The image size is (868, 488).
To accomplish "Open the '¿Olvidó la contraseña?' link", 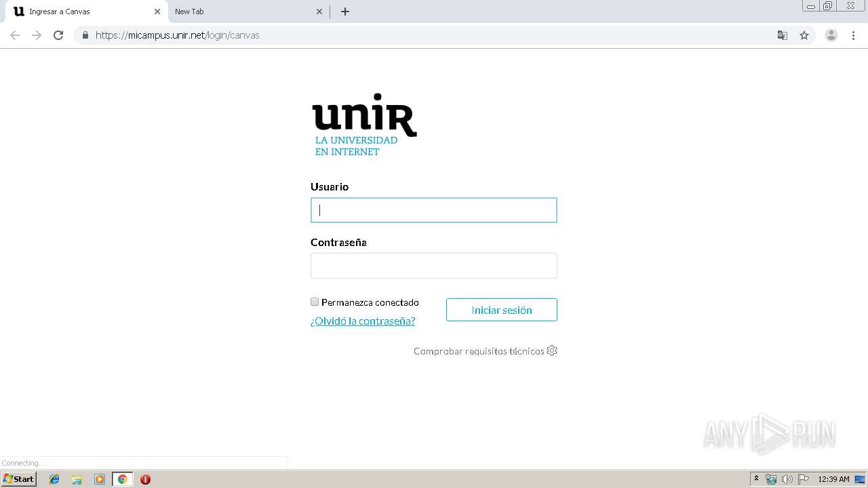I will (x=363, y=321).
